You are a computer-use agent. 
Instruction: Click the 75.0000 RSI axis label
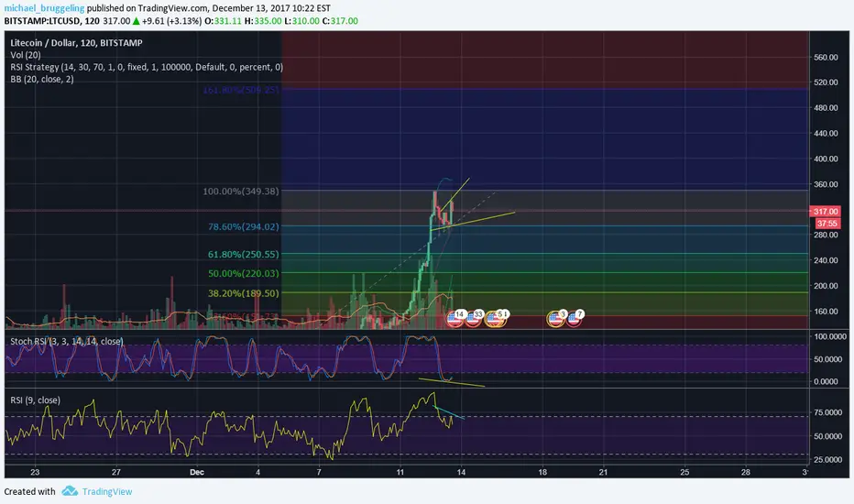point(827,412)
